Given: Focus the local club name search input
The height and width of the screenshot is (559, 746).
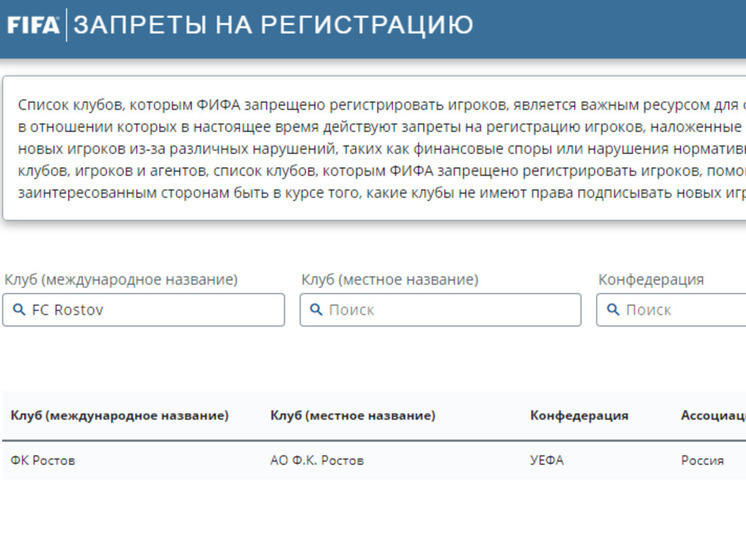Looking at the screenshot, I should (x=441, y=310).
